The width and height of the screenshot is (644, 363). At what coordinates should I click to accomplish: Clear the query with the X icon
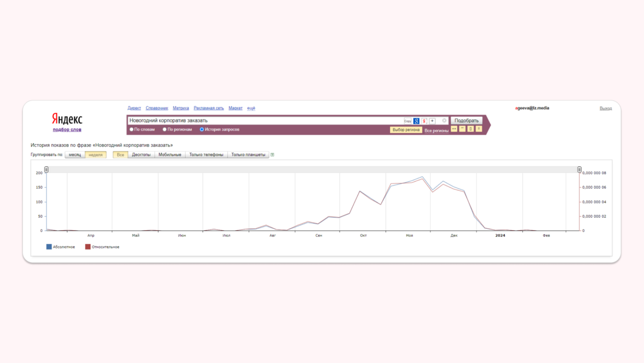point(444,121)
